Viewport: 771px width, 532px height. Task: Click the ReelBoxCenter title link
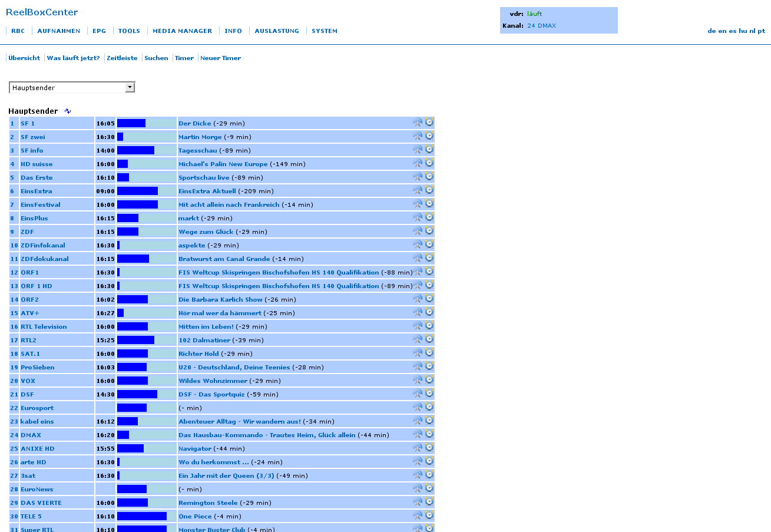tap(42, 12)
